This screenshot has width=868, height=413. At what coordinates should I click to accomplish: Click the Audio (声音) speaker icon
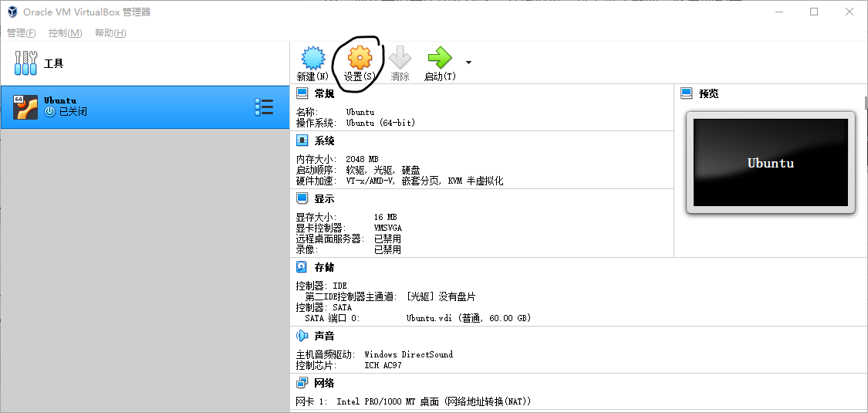click(x=302, y=336)
